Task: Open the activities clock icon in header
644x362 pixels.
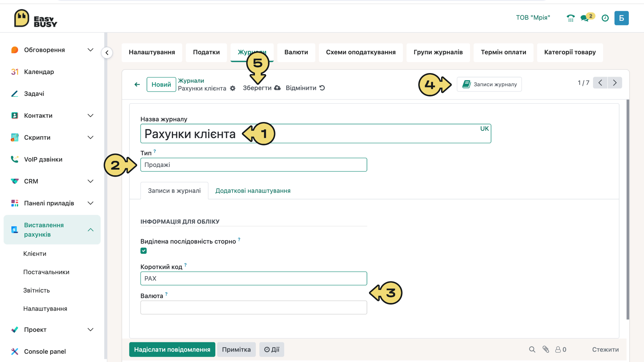Action: click(x=605, y=18)
